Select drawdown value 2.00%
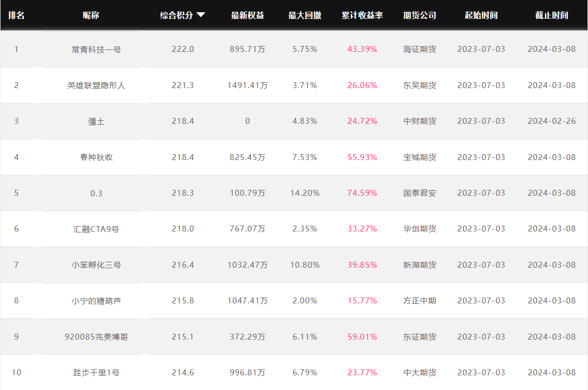 pos(305,300)
